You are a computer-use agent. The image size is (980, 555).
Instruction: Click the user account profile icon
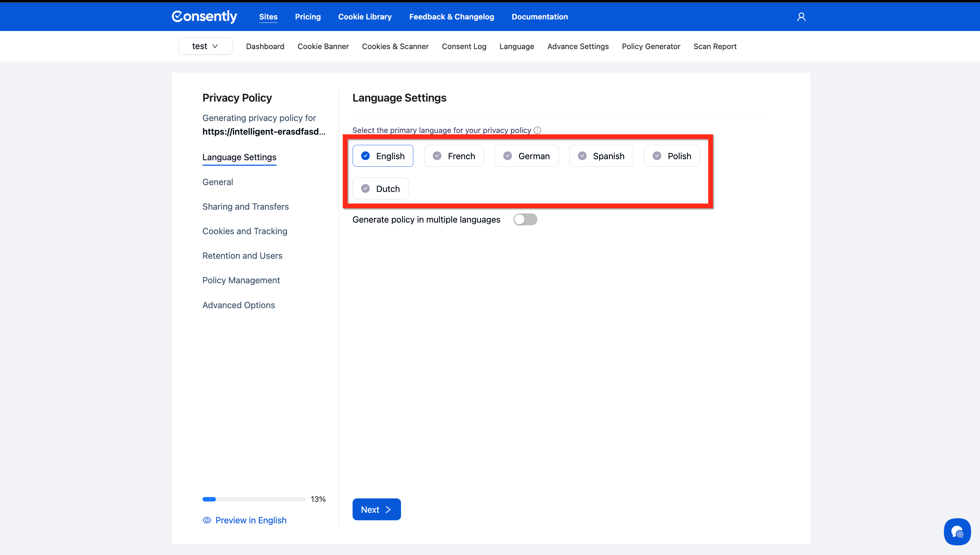pos(801,17)
